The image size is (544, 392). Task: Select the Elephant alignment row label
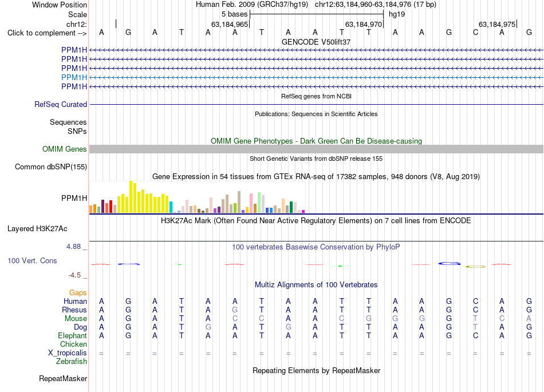(72, 335)
